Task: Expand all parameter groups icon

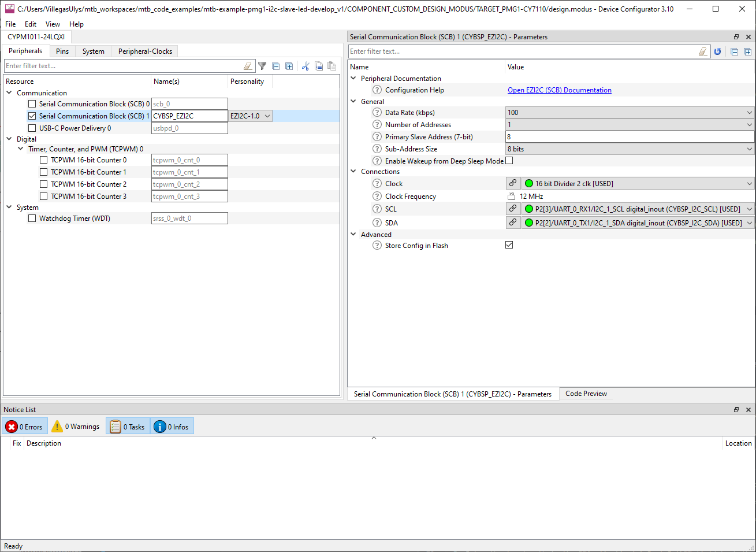Action: point(747,51)
